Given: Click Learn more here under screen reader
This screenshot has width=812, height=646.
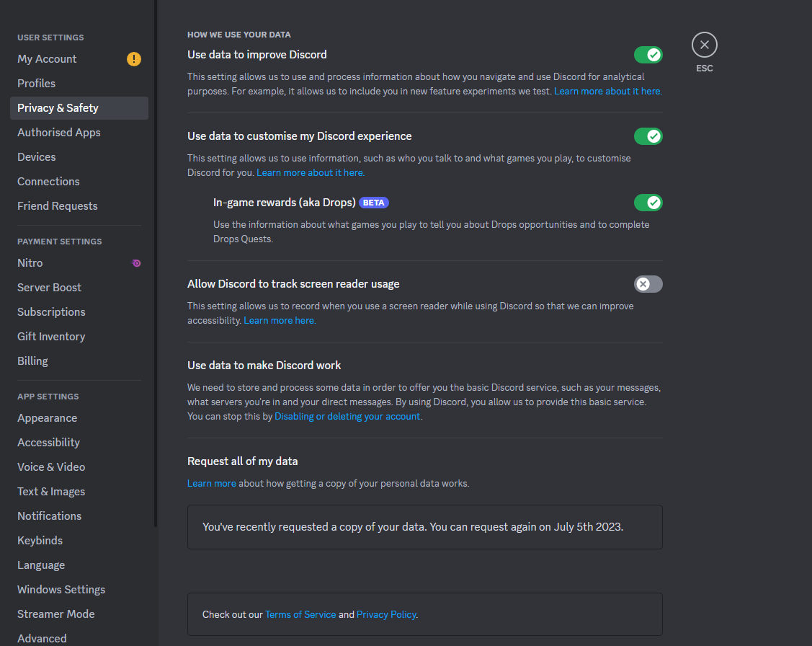Looking at the screenshot, I should [x=280, y=321].
